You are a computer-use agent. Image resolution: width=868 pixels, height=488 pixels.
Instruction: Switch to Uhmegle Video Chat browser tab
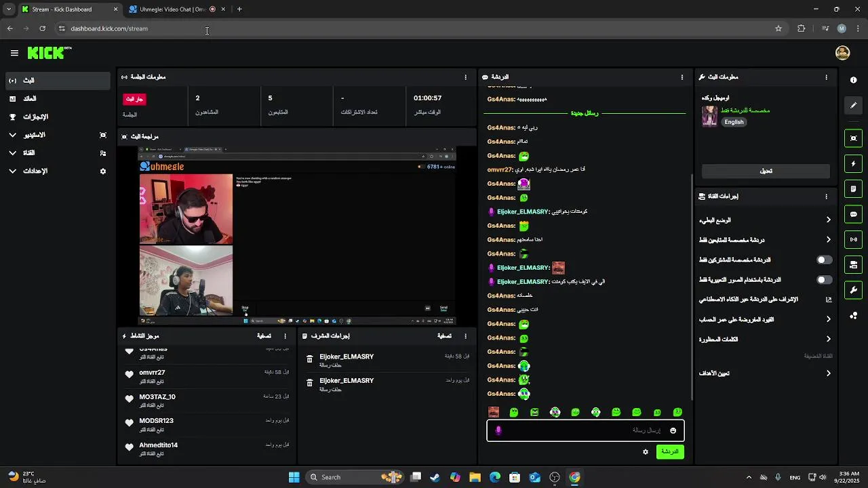tap(178, 9)
